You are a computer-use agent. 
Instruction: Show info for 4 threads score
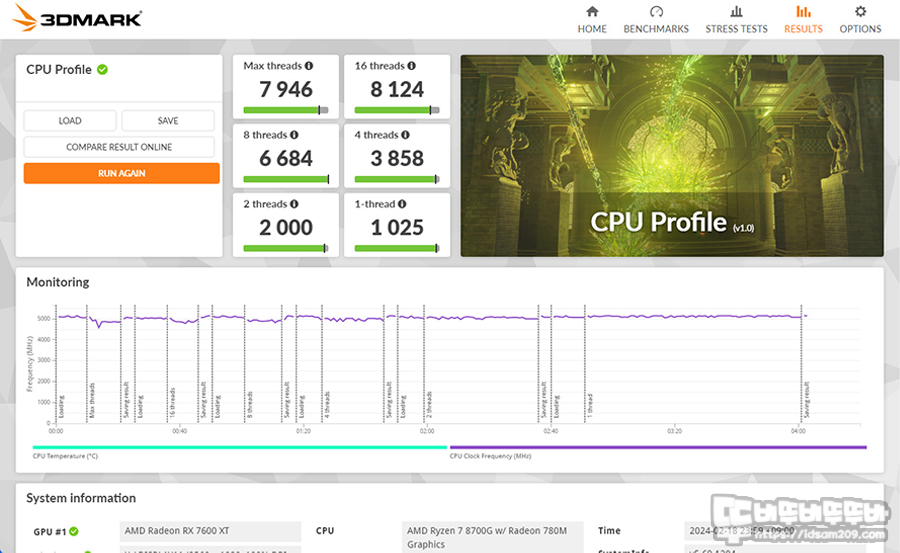[x=405, y=135]
